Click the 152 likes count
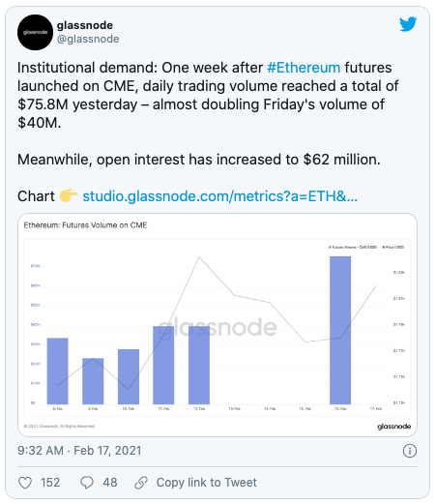The width and height of the screenshot is (436, 504). (x=50, y=483)
